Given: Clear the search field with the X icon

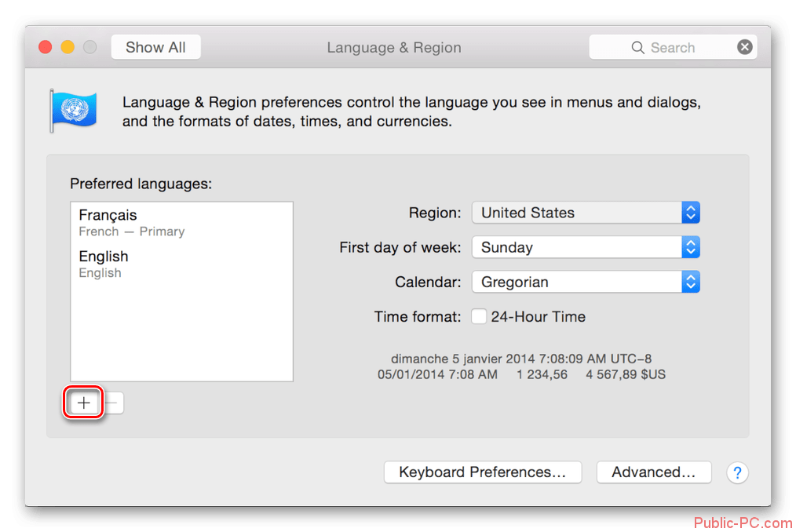Looking at the screenshot, I should click(744, 47).
